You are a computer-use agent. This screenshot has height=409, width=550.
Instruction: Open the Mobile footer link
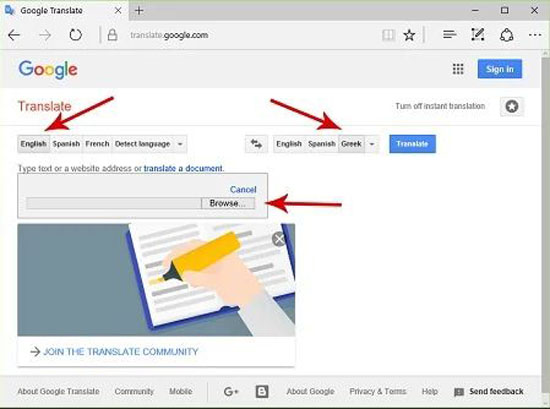pyautogui.click(x=181, y=391)
